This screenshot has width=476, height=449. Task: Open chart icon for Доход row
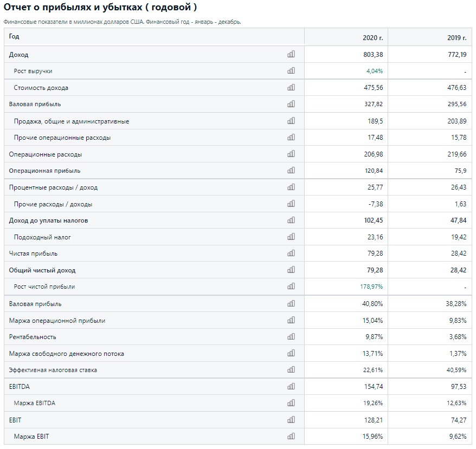point(291,54)
